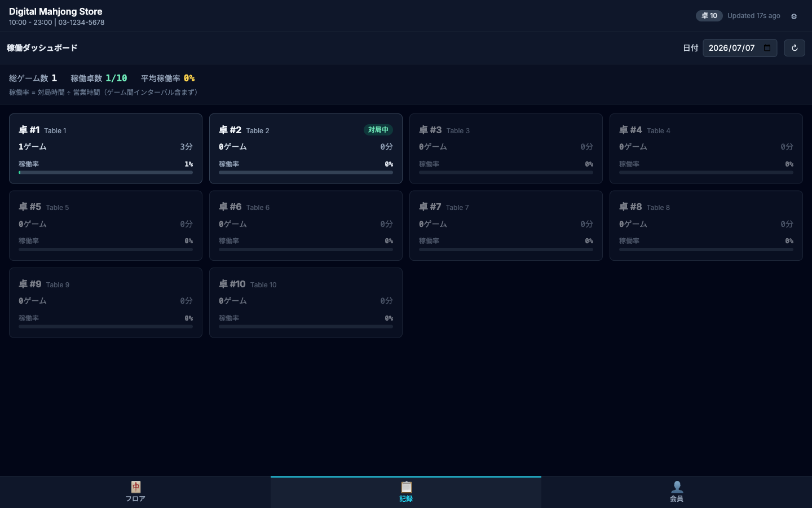Click Table 10 utilization progress bar
The width and height of the screenshot is (812, 508).
click(306, 326)
